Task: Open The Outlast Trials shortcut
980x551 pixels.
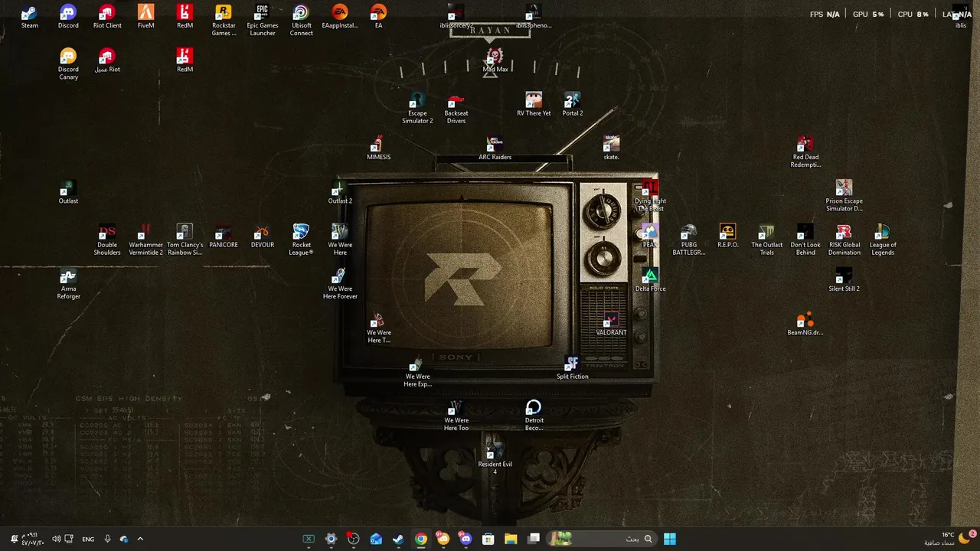Action: pos(766,240)
